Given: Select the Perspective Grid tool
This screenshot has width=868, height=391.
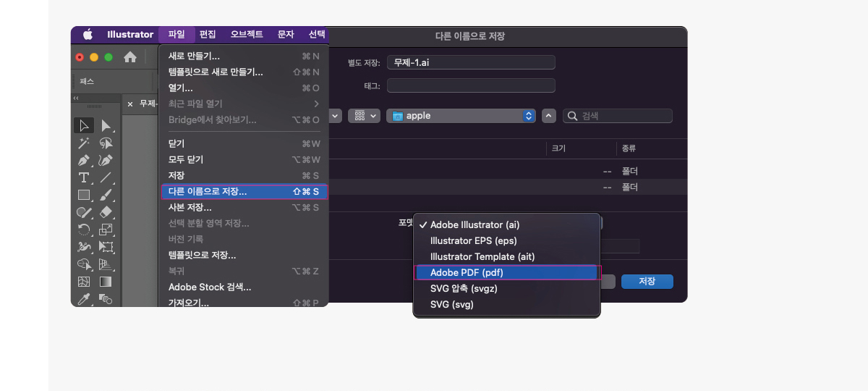Looking at the screenshot, I should coord(106,264).
